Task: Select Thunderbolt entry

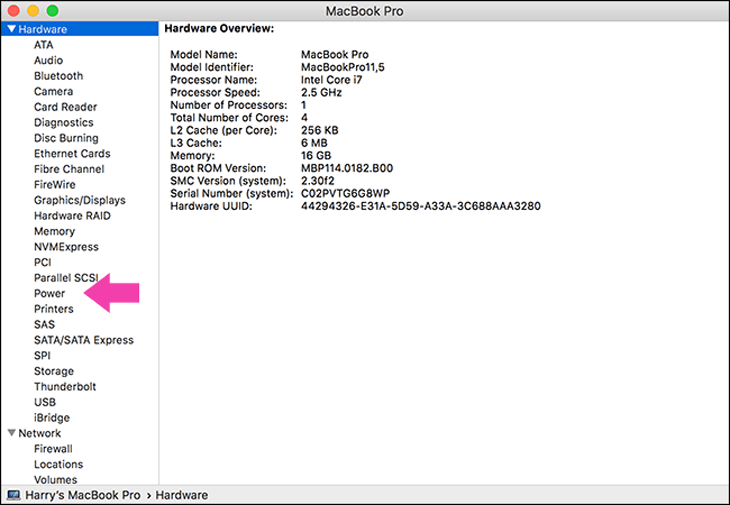Action: (65, 386)
